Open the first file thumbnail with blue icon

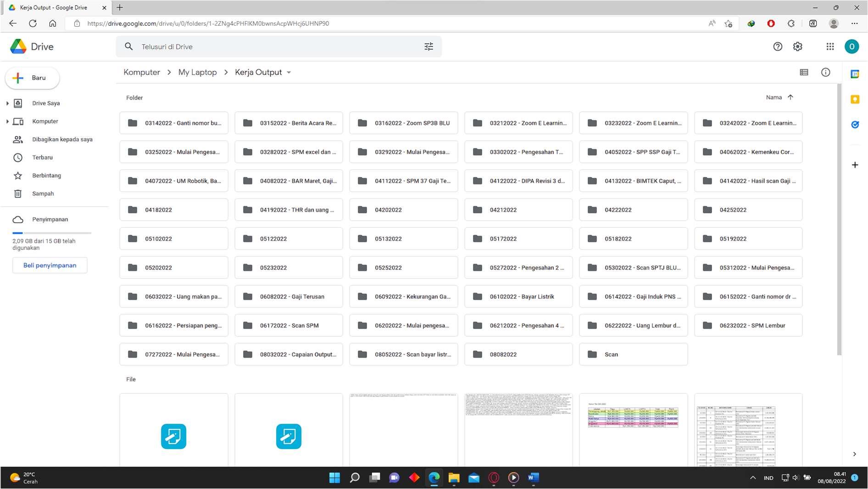[x=174, y=430]
